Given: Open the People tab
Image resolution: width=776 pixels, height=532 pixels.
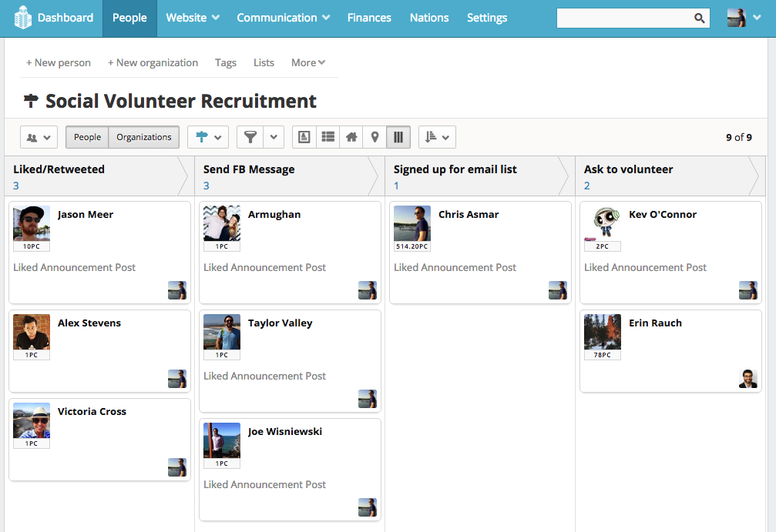Looking at the screenshot, I should click(129, 18).
